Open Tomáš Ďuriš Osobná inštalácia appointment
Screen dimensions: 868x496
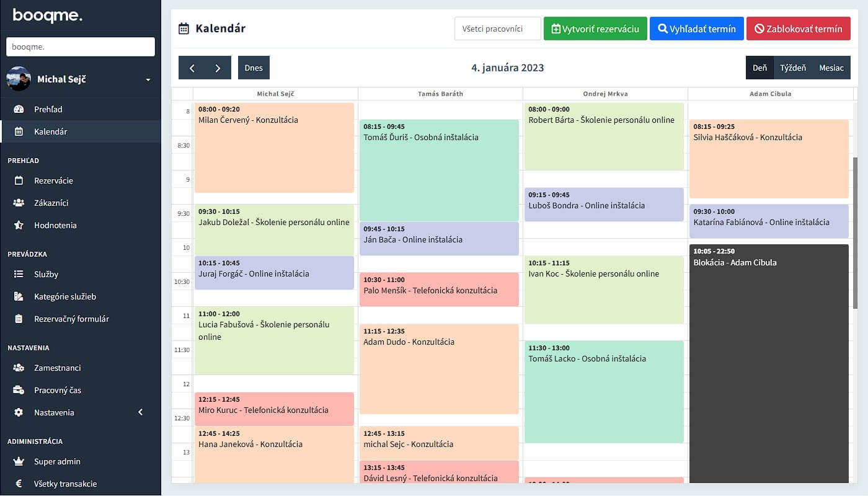(x=439, y=170)
